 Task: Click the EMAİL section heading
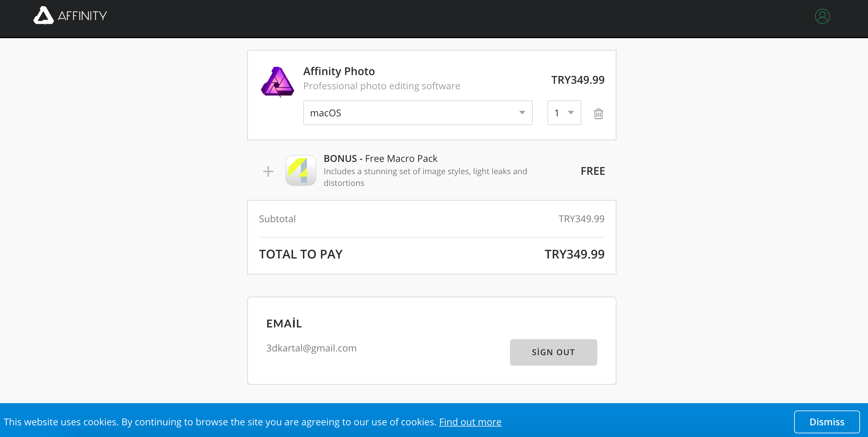coord(284,323)
